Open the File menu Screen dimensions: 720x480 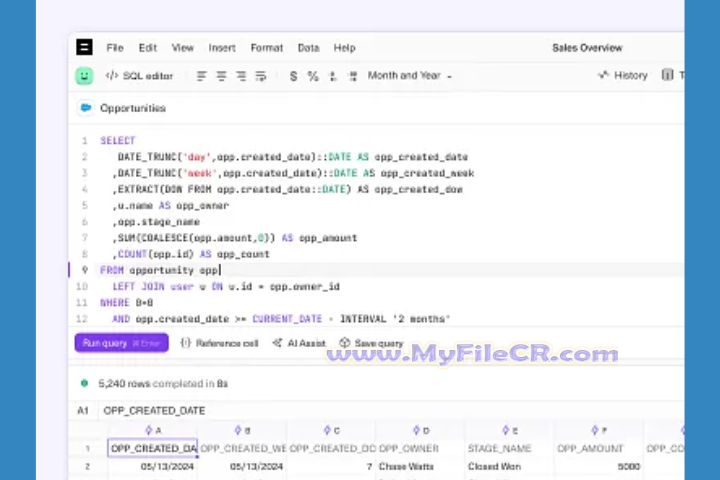click(x=115, y=48)
